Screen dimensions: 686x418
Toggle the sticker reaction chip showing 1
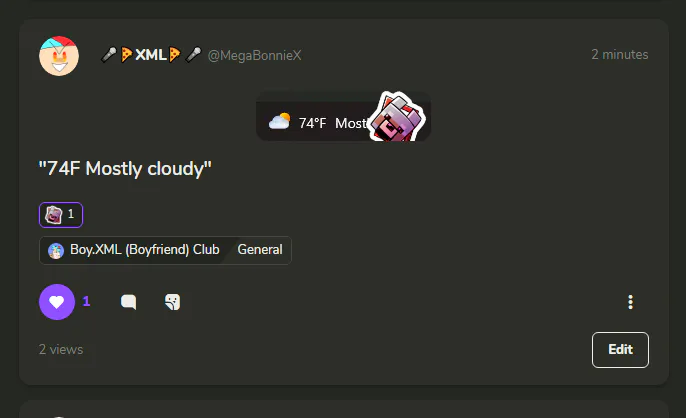point(61,215)
